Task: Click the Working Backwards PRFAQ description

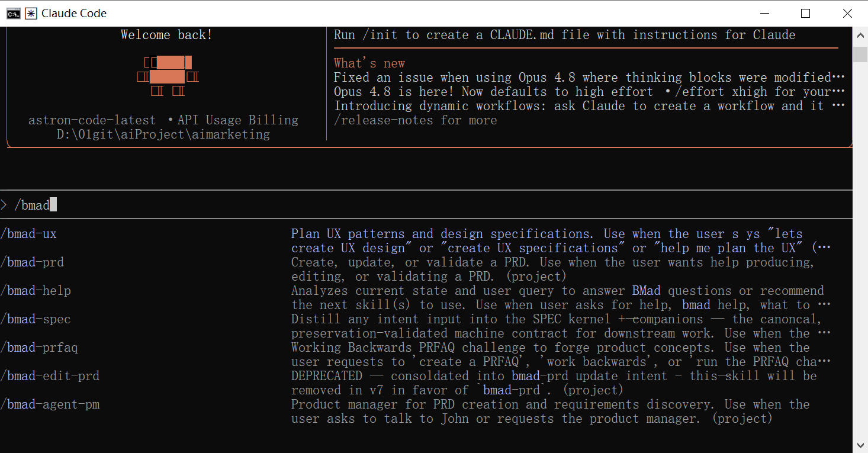Action: [x=561, y=355]
